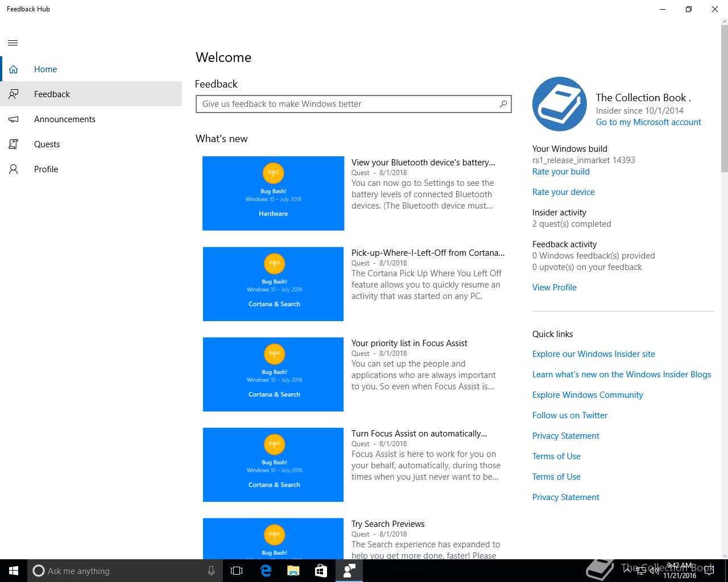This screenshot has height=582, width=728.
Task: Open the Profile section
Action: tap(91, 169)
